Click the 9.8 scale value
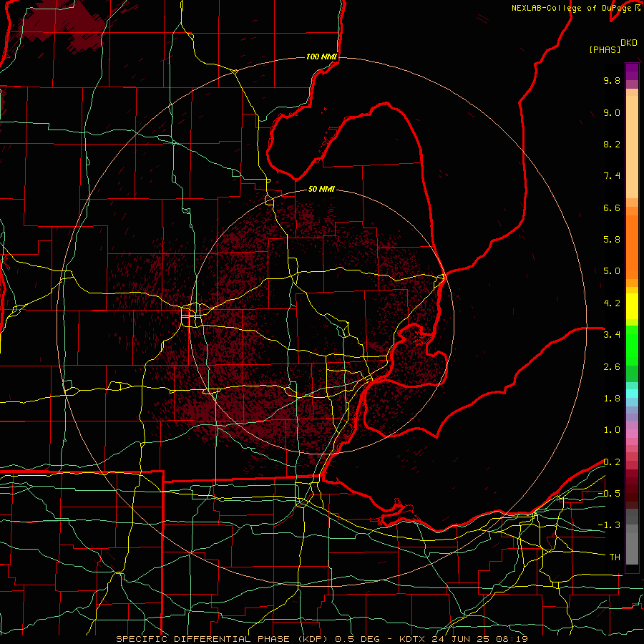Image resolution: width=644 pixels, height=644 pixels. (x=612, y=80)
